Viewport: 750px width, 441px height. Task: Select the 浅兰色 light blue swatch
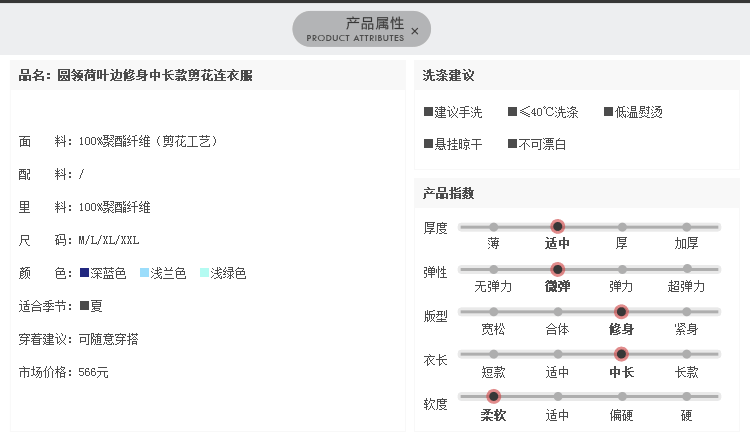pos(144,273)
